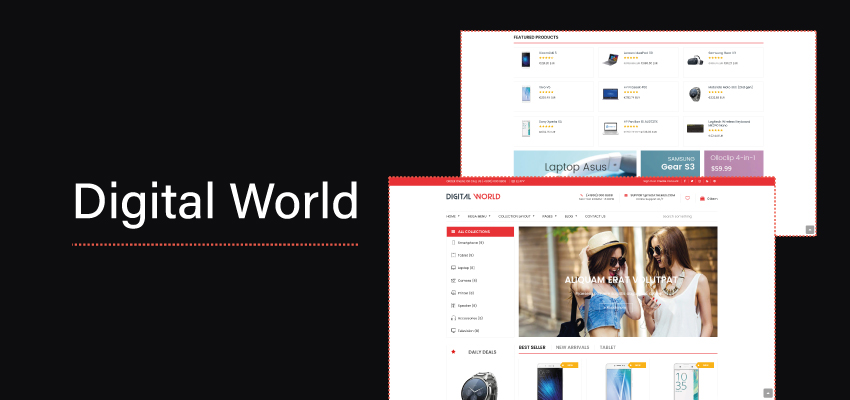
Task: Click the Camera category icon
Action: tap(453, 280)
